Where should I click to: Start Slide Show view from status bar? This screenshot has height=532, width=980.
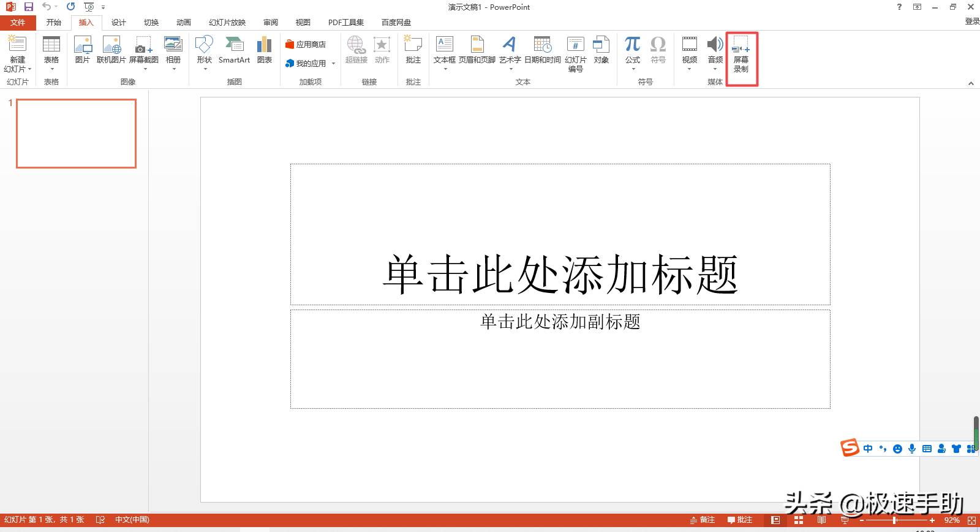[x=845, y=520]
